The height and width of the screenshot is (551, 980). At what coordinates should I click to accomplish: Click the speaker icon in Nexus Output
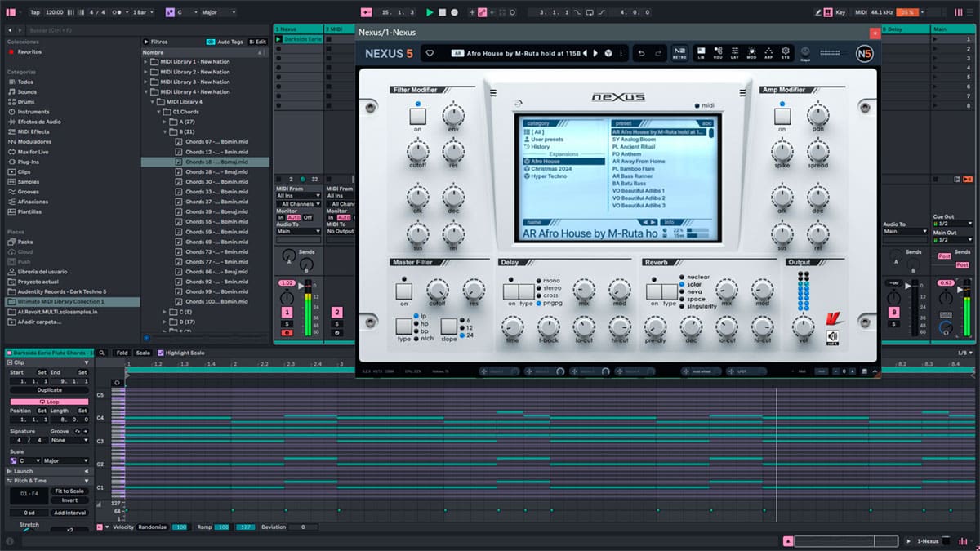tap(833, 336)
